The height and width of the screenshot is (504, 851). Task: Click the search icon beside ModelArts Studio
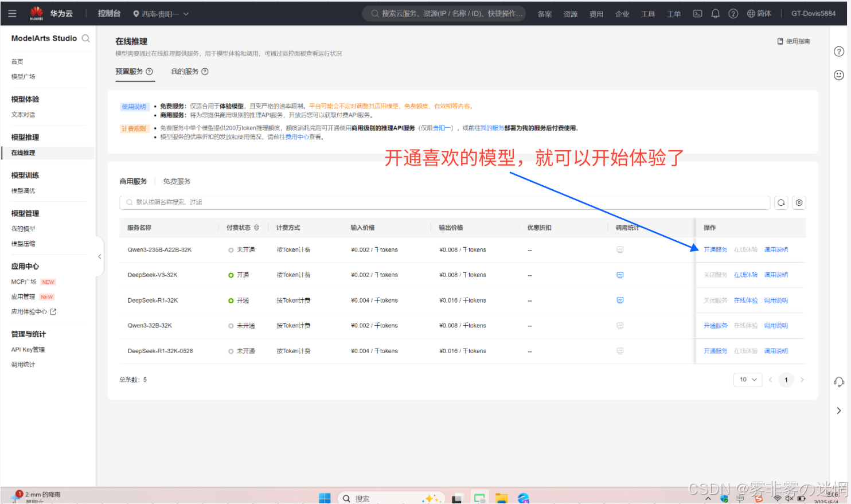tap(85, 38)
